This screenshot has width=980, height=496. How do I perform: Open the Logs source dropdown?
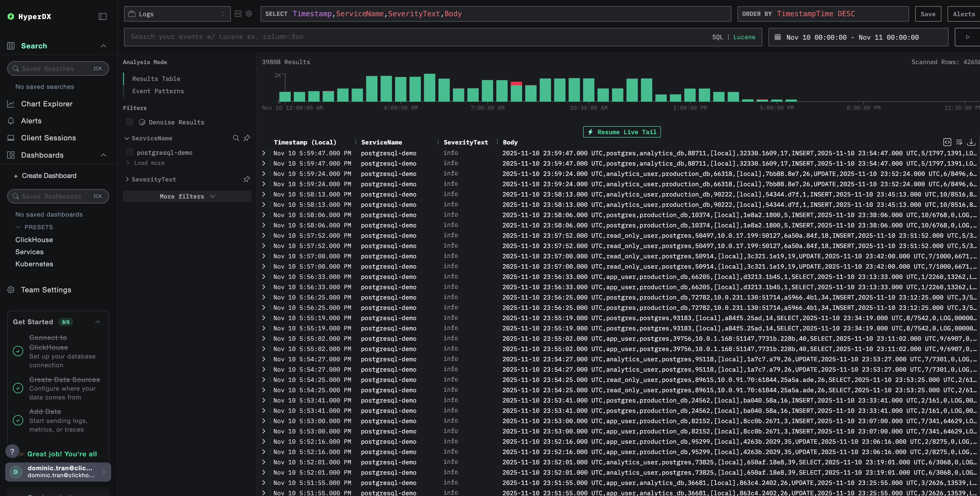pyautogui.click(x=177, y=14)
